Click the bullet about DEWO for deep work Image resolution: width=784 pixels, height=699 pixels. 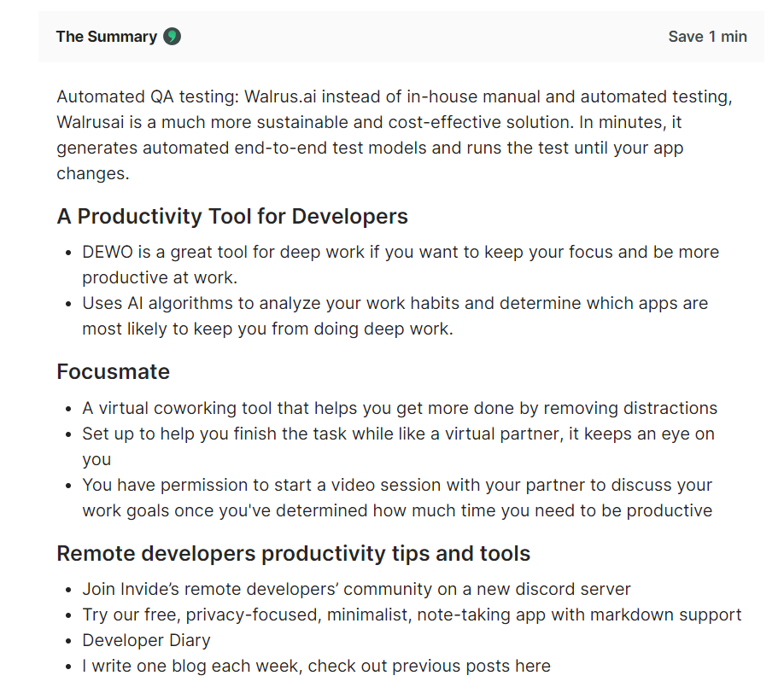401,265
